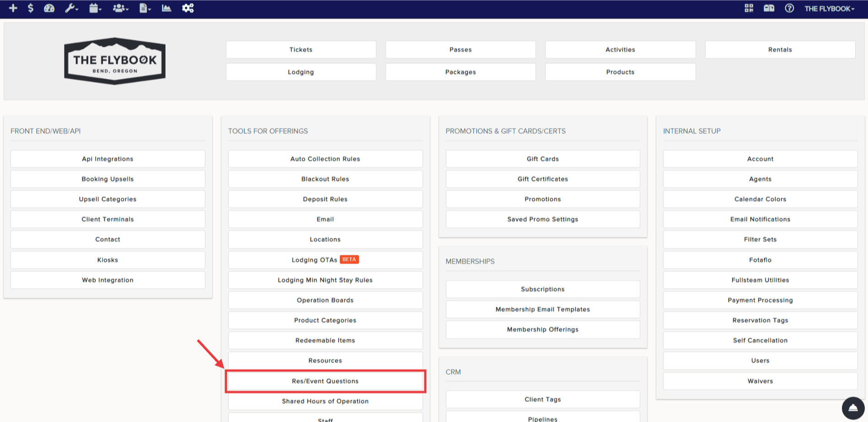Viewport: 868px width, 422px height.
Task: Open Calendar Colors
Action: click(761, 199)
